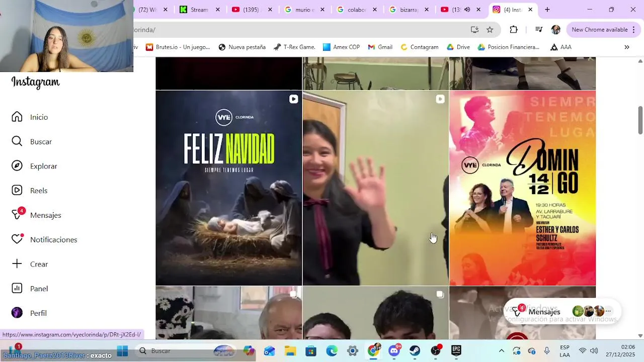Open Notificaciones heart icon
644x362 pixels.
click(x=18, y=239)
